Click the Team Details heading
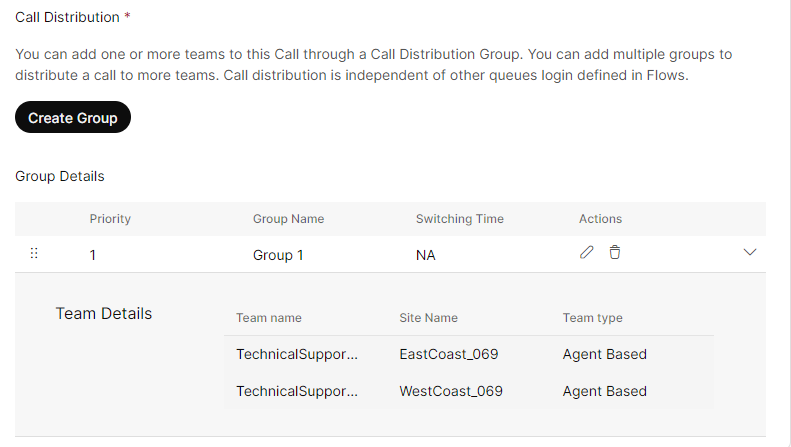 (x=103, y=313)
